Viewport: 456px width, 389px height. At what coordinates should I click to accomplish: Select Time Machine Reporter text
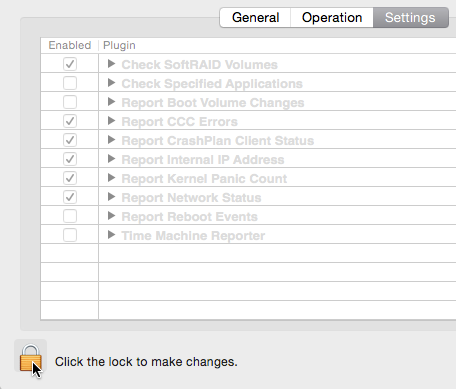[x=193, y=236]
